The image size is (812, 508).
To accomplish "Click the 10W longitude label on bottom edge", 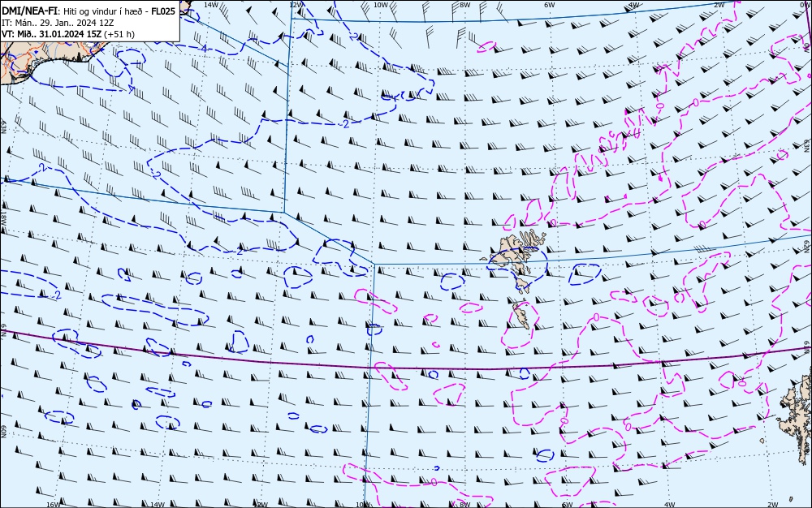I will (362, 505).
